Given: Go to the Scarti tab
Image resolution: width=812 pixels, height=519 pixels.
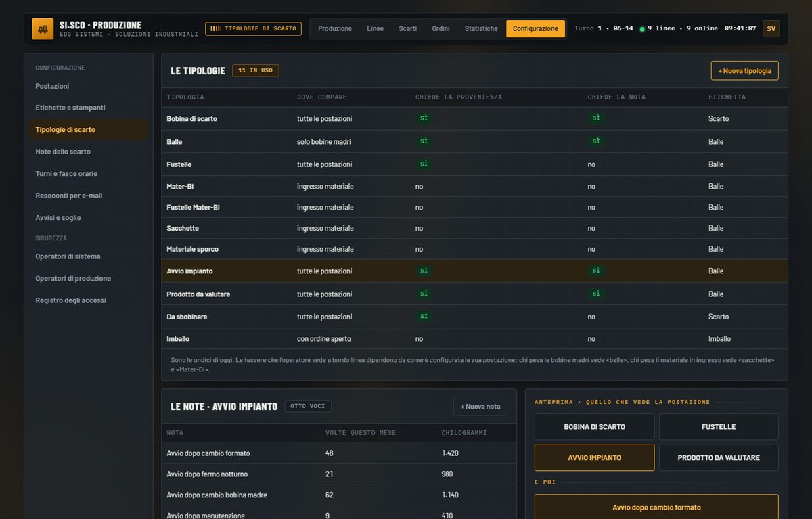Looking at the screenshot, I should [x=407, y=28].
